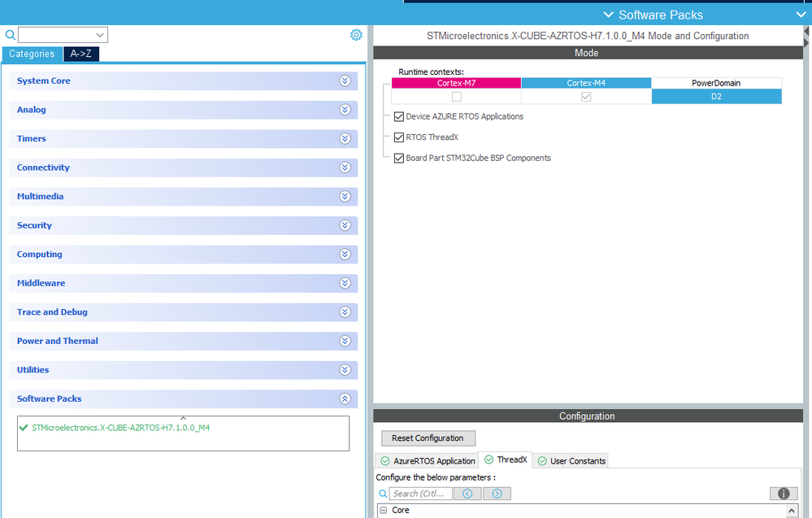Viewport: 812px width, 518px height.
Task: Expand the Analog category
Action: point(184,110)
